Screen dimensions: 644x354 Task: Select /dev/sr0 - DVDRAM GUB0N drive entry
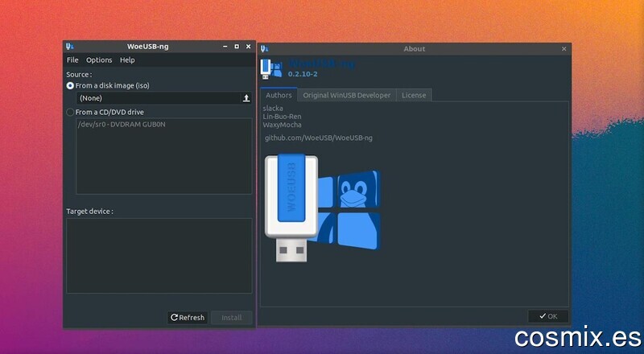122,124
